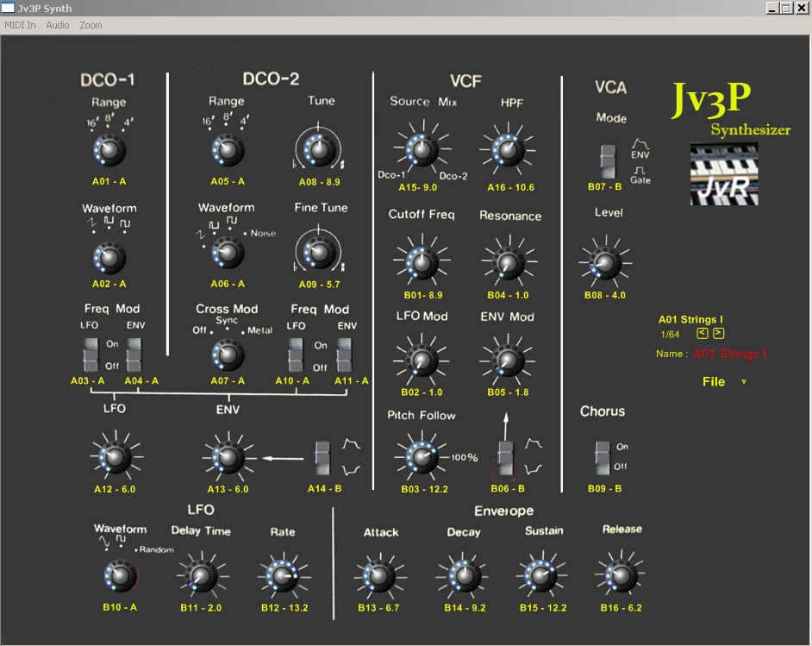Close the Jv3P Synth window
This screenshot has width=812, height=646.
[x=801, y=8]
